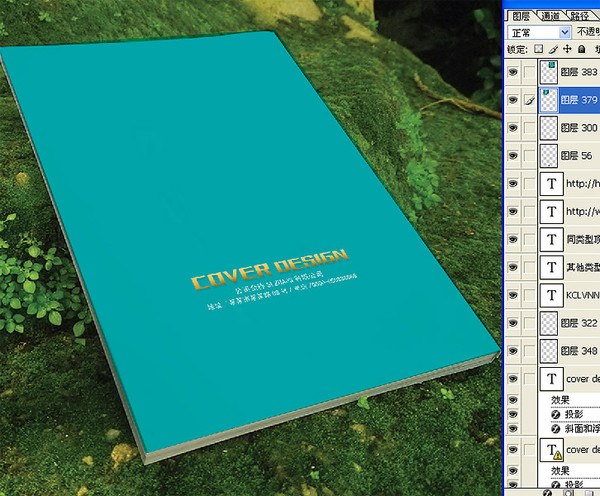Select layer name 图层 300
Screen dimensions: 600x496
(579, 128)
